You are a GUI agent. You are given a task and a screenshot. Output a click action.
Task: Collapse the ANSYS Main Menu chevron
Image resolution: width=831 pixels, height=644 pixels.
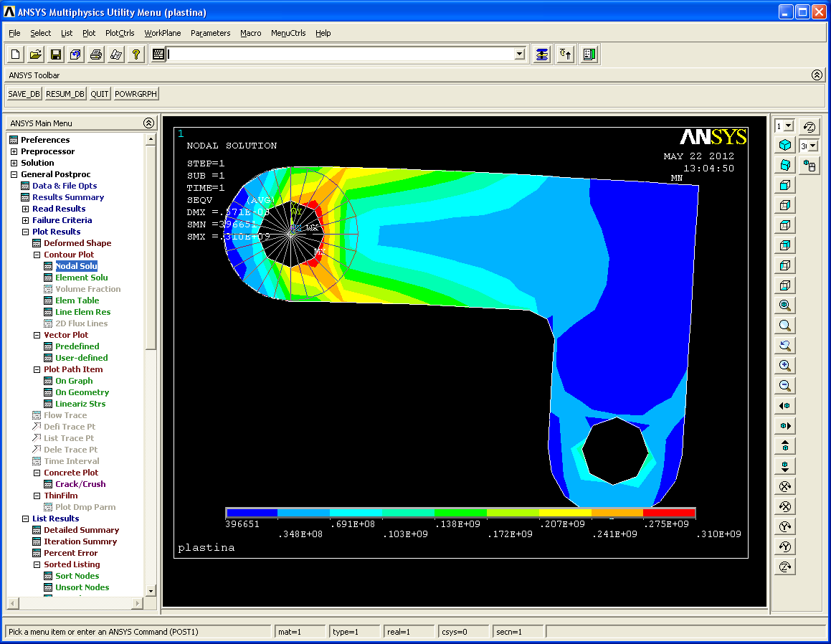coord(148,123)
